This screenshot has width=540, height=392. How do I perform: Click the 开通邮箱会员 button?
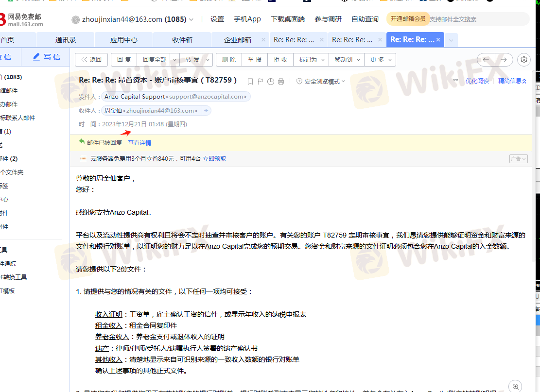coord(408,19)
